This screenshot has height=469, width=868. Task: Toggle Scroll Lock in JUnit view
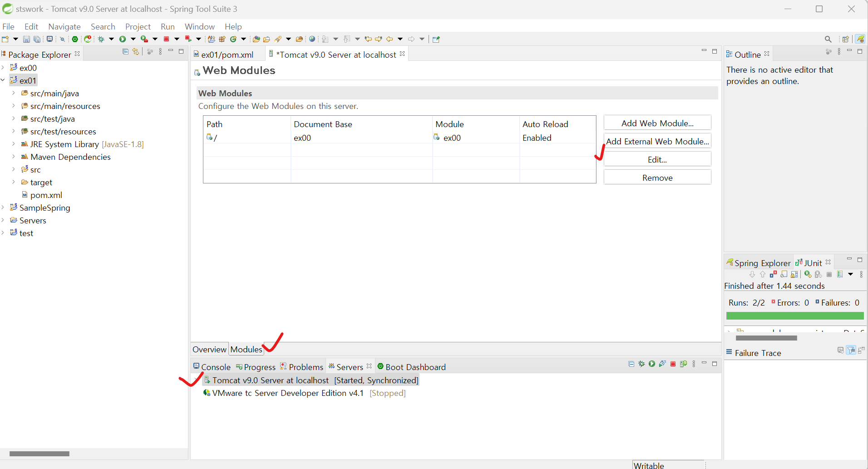pos(794,274)
